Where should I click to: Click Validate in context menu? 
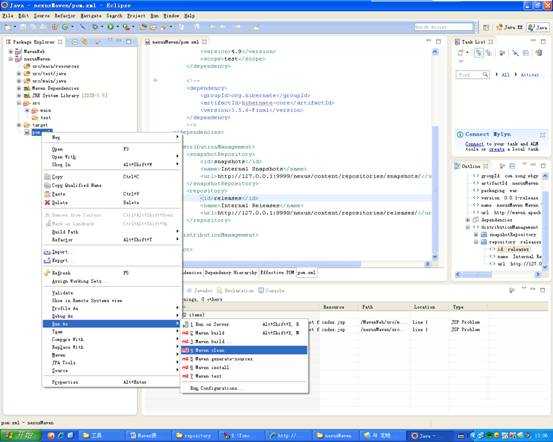coord(111,293)
